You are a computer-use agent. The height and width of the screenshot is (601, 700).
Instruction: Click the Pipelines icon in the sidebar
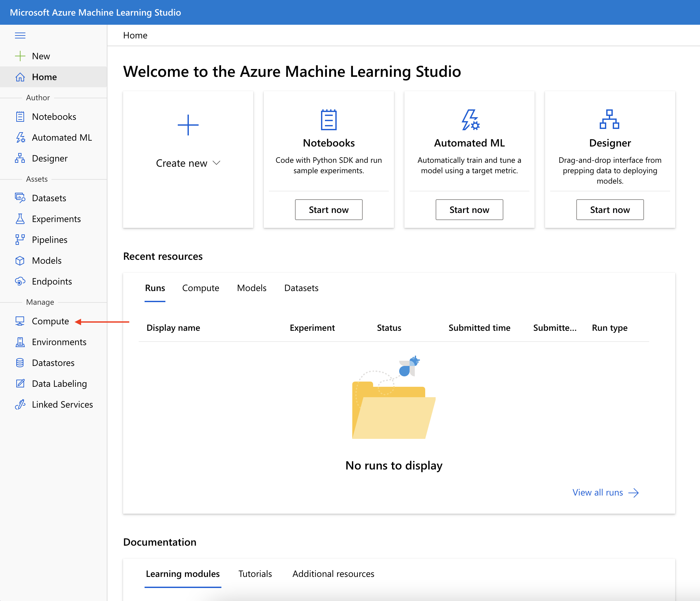tap(20, 240)
